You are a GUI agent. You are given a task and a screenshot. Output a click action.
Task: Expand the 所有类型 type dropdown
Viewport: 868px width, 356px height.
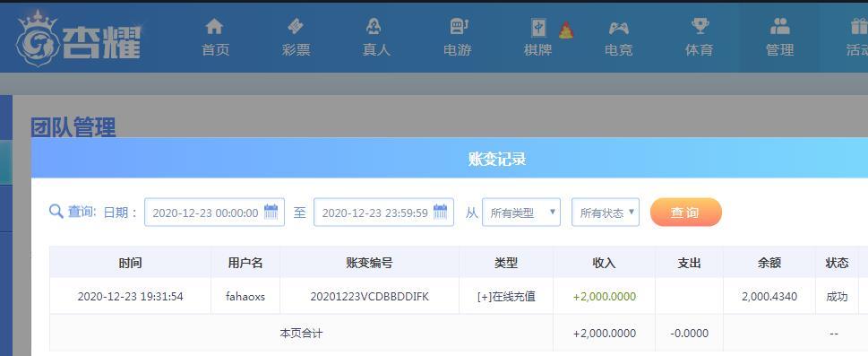521,213
